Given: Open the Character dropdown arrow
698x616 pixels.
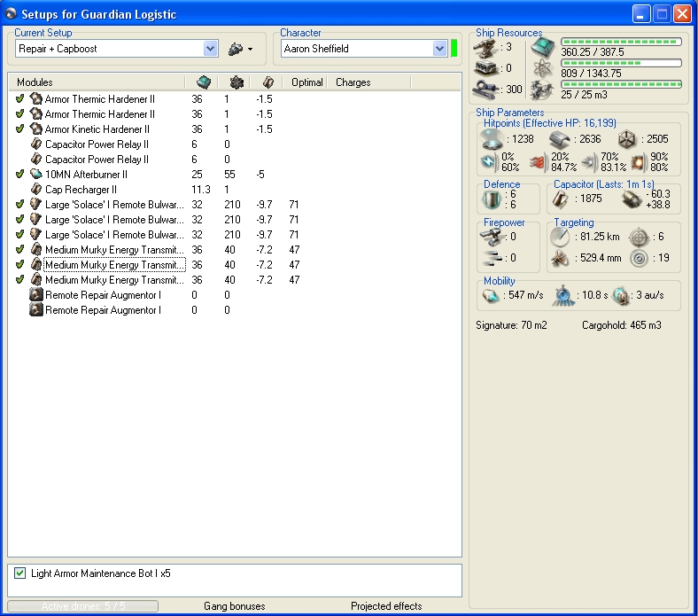Looking at the screenshot, I should click(439, 49).
